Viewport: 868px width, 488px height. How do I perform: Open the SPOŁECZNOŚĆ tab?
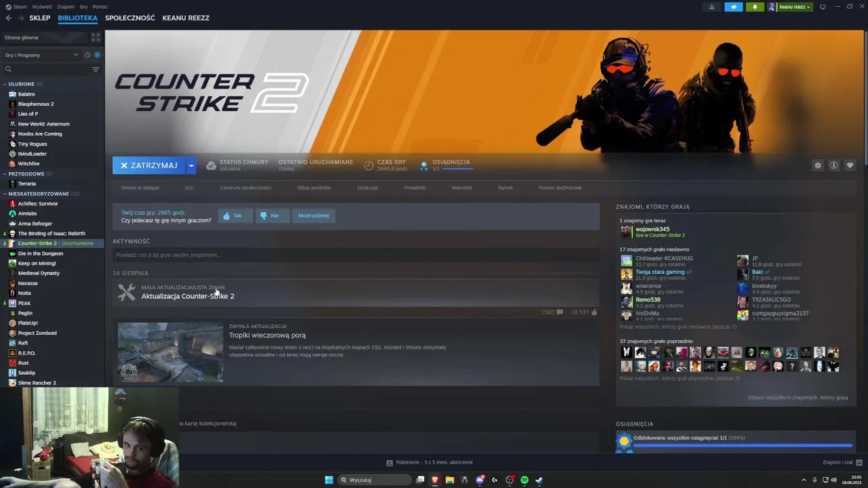point(130,18)
